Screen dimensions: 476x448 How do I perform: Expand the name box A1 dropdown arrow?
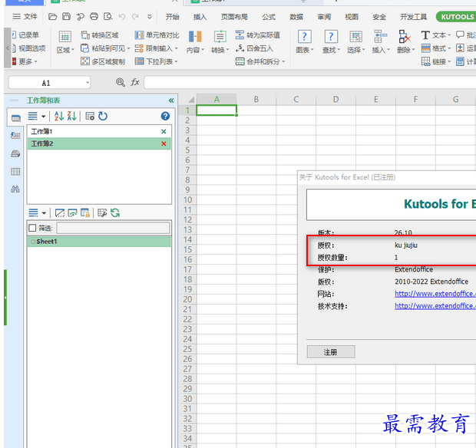88,83
